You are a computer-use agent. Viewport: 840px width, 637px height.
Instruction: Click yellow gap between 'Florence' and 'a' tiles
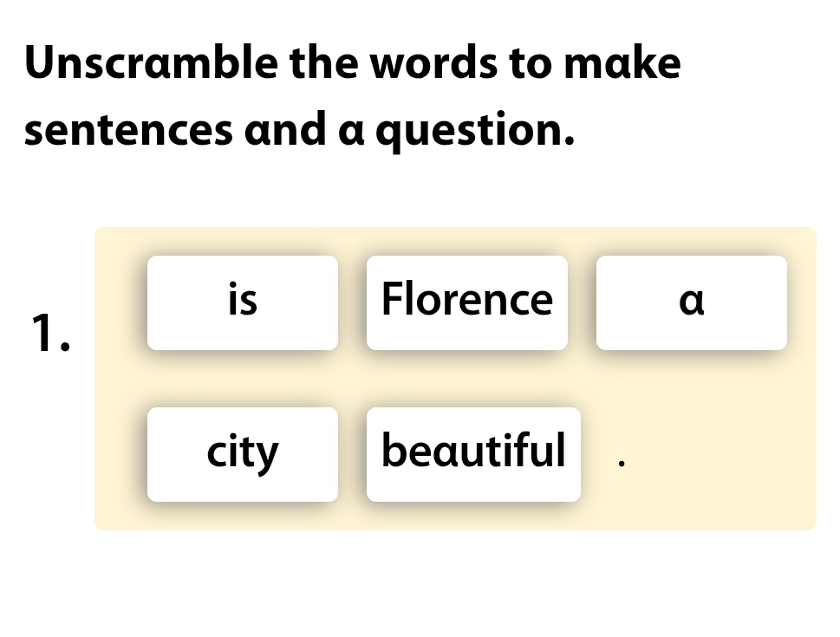(582, 302)
